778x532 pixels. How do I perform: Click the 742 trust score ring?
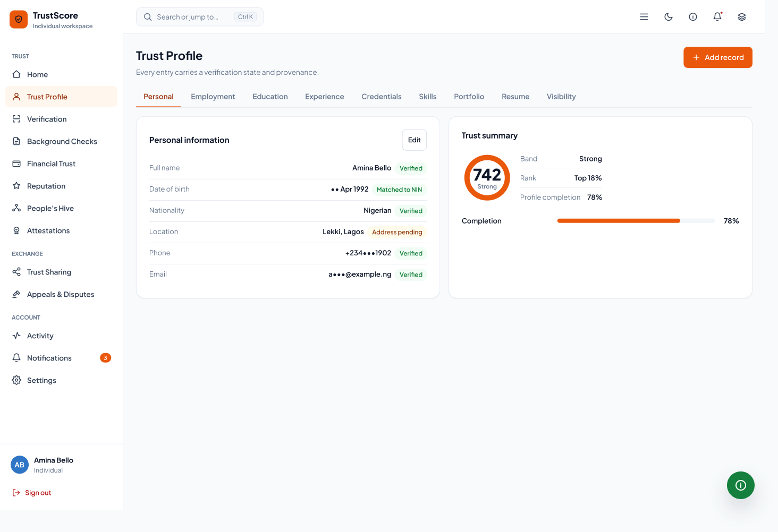487,178
